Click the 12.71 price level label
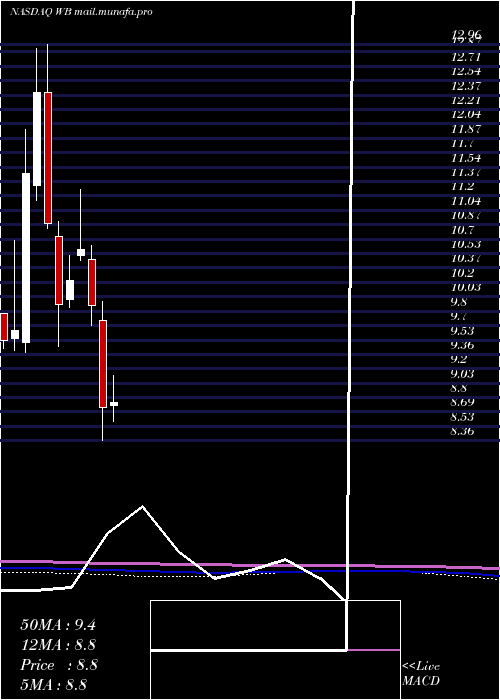This screenshot has width=500, height=700. (x=466, y=57)
